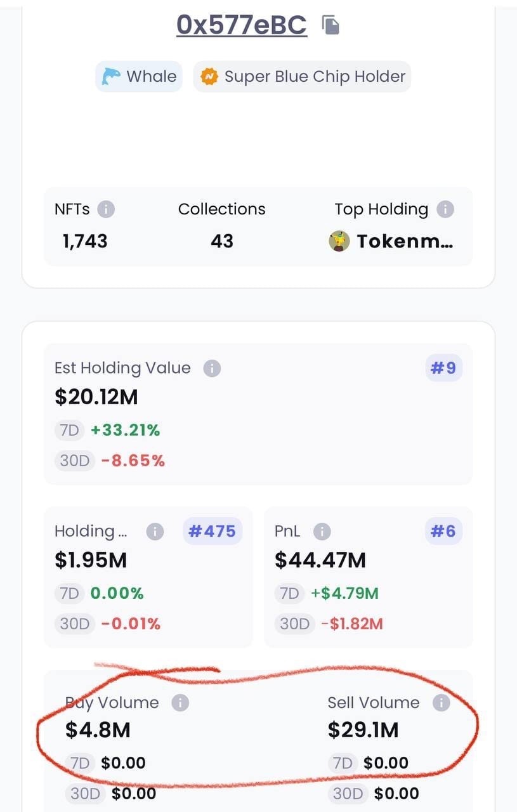Select the Super Blue Chip Holder badge

pos(302,77)
